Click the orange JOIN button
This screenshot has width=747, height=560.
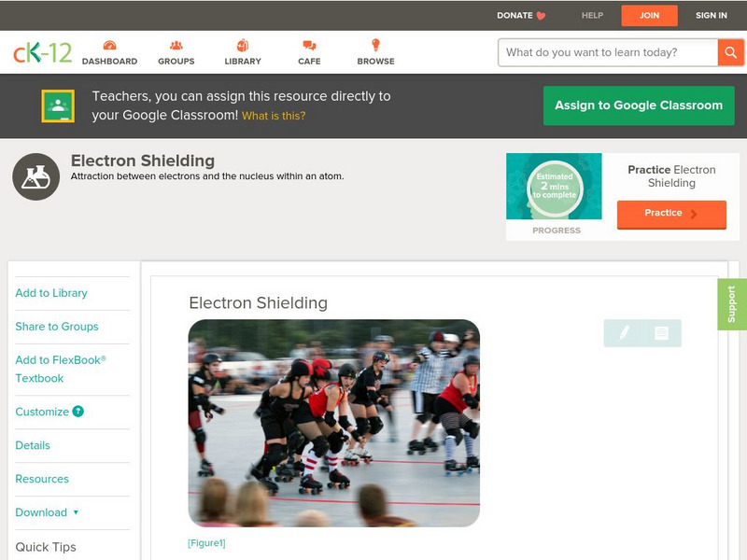[649, 16]
